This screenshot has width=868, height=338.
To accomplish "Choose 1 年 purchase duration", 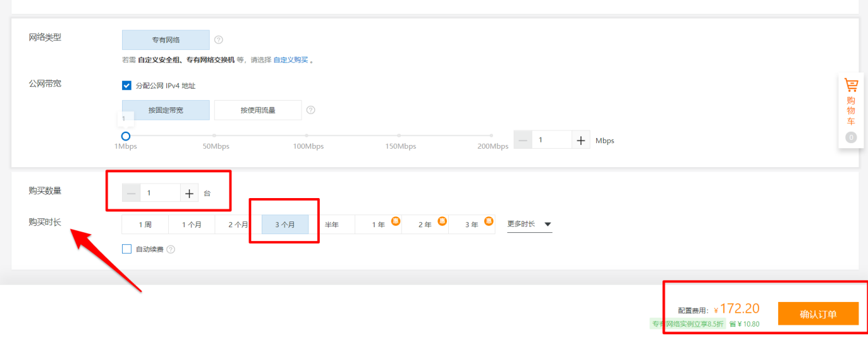I will coord(379,225).
